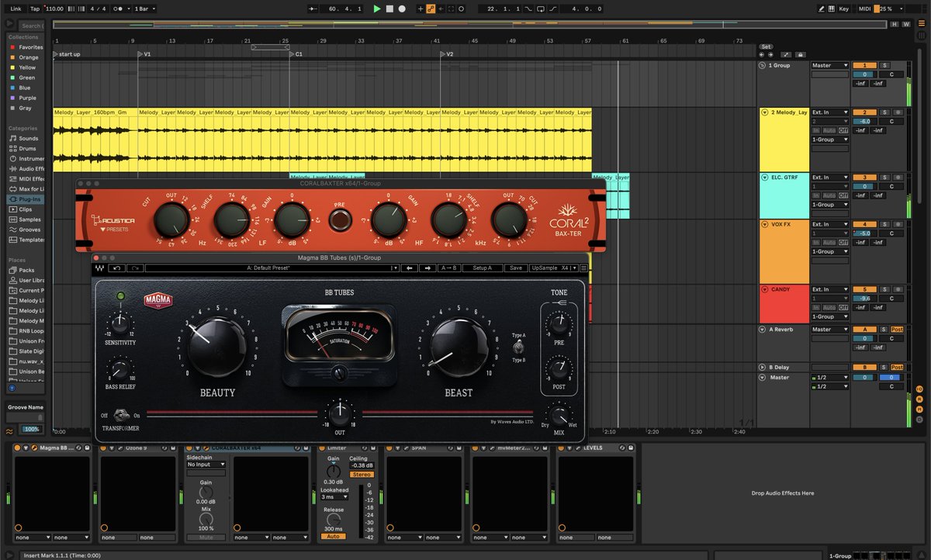This screenshot has width=931, height=560.
Task: Click Waves logo icon in Magma toolbar
Action: click(x=99, y=268)
